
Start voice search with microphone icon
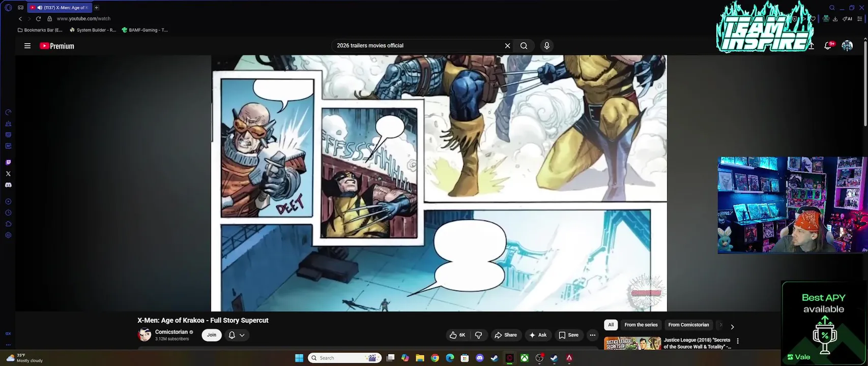pyautogui.click(x=547, y=46)
